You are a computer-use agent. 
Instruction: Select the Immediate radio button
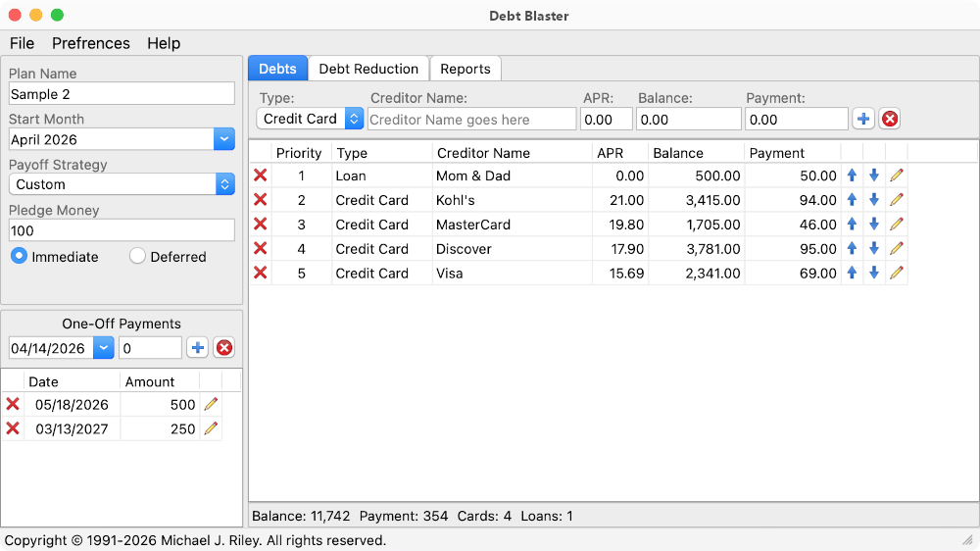tap(20, 256)
